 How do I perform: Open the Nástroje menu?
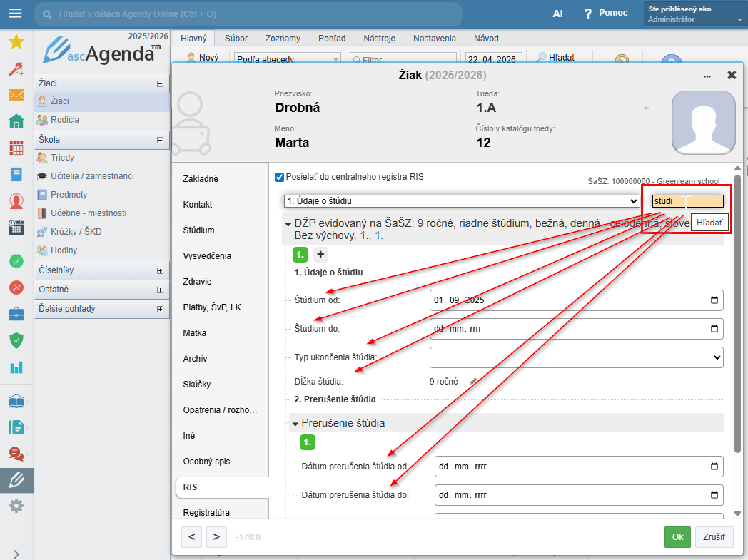coord(379,39)
